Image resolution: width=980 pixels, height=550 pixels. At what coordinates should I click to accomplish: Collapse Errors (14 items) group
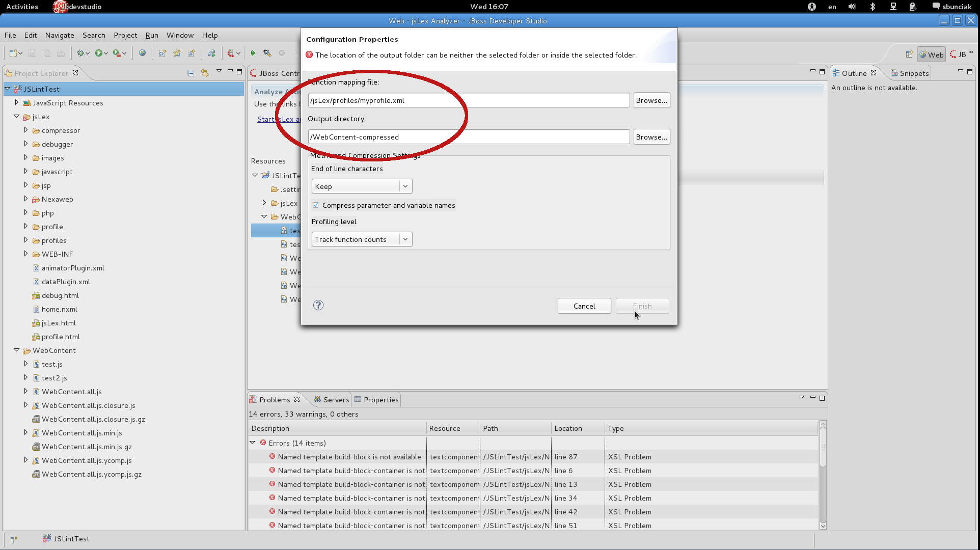[x=253, y=443]
